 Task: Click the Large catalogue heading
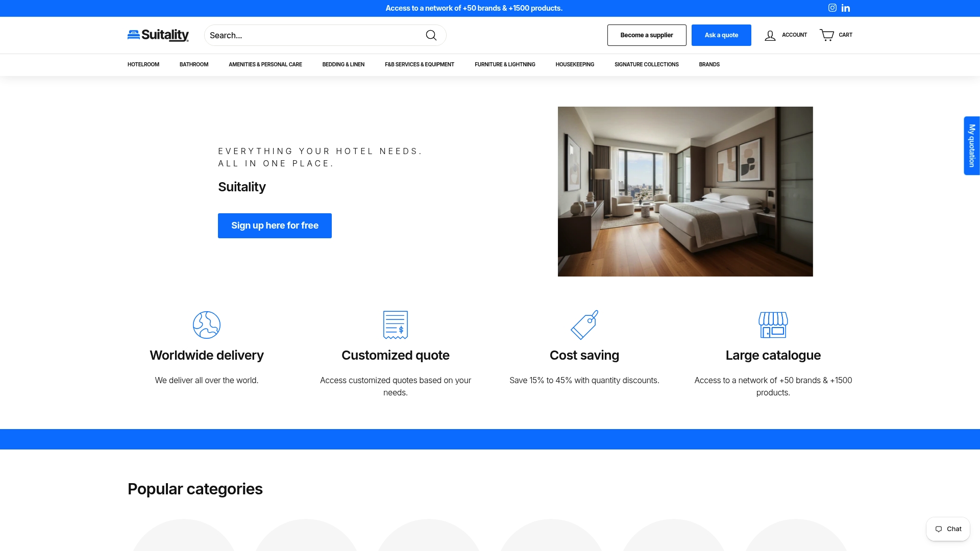773,356
